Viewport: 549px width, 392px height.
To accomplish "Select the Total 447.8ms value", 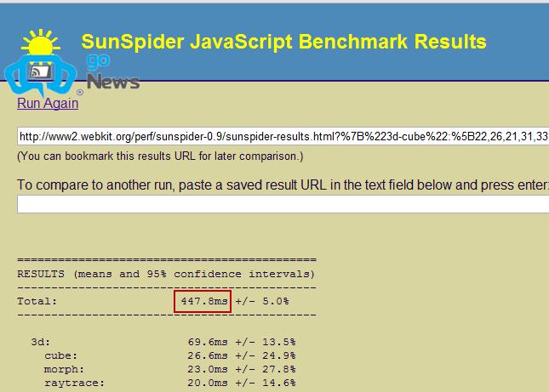I will click(204, 301).
